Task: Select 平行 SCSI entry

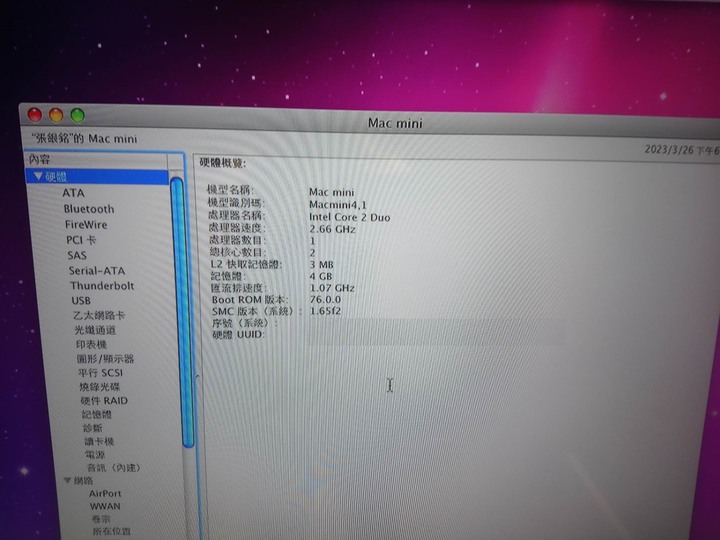Action: (101, 373)
